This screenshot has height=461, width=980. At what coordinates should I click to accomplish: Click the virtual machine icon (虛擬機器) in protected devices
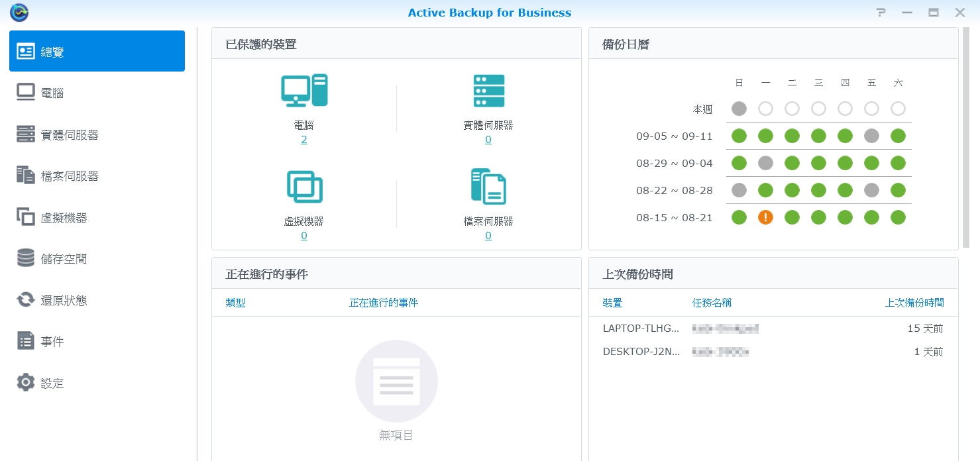304,186
